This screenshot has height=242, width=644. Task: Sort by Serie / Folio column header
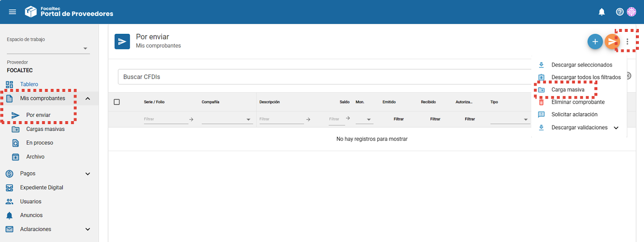click(154, 102)
